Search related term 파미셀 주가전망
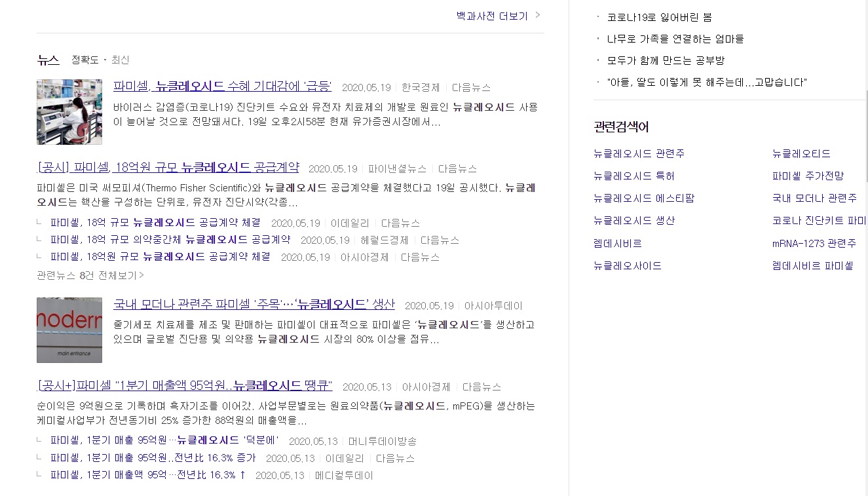 click(x=808, y=176)
